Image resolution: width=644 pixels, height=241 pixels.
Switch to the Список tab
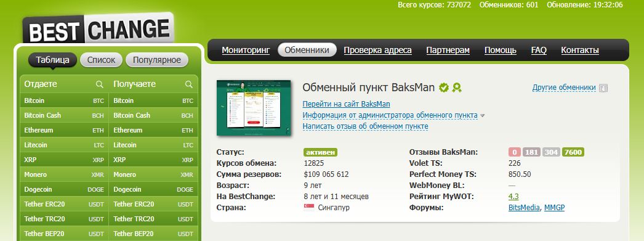pos(102,60)
